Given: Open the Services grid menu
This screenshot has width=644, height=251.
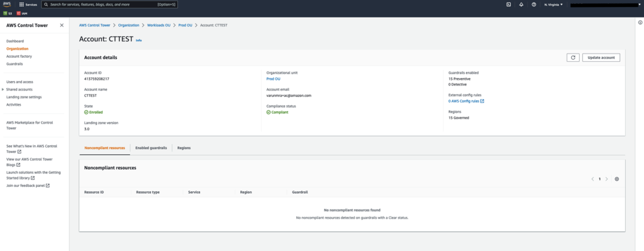Looking at the screenshot, I should 28,4.
